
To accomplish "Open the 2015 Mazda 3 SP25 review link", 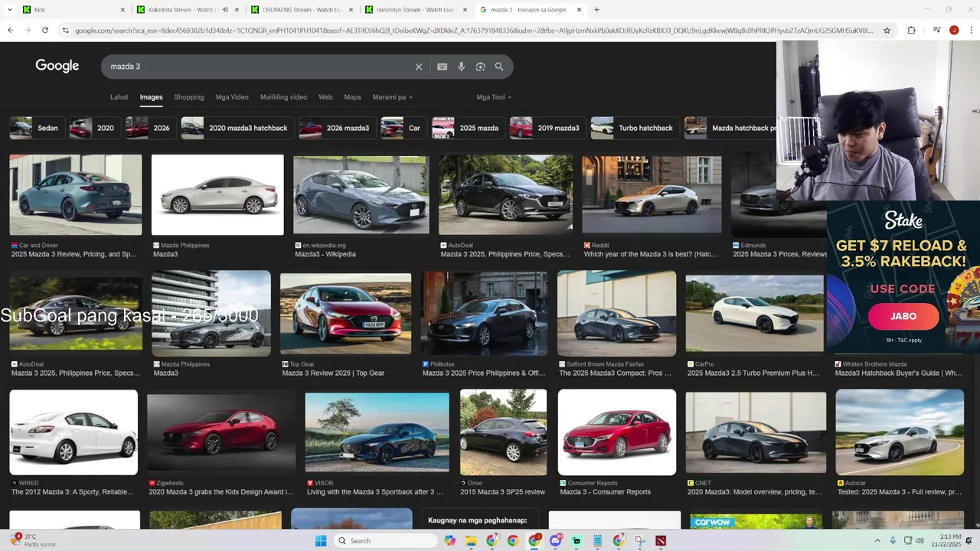I will coord(504,492).
